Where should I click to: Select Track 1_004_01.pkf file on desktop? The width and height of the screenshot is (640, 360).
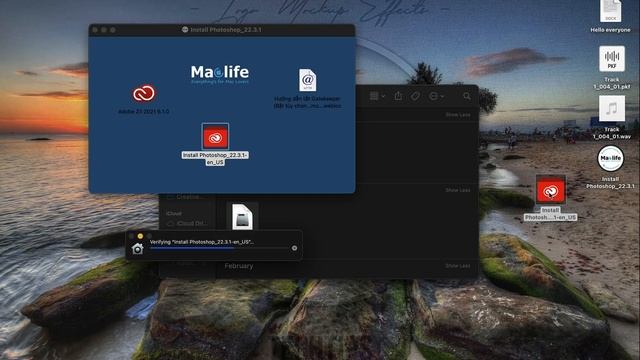(611, 58)
